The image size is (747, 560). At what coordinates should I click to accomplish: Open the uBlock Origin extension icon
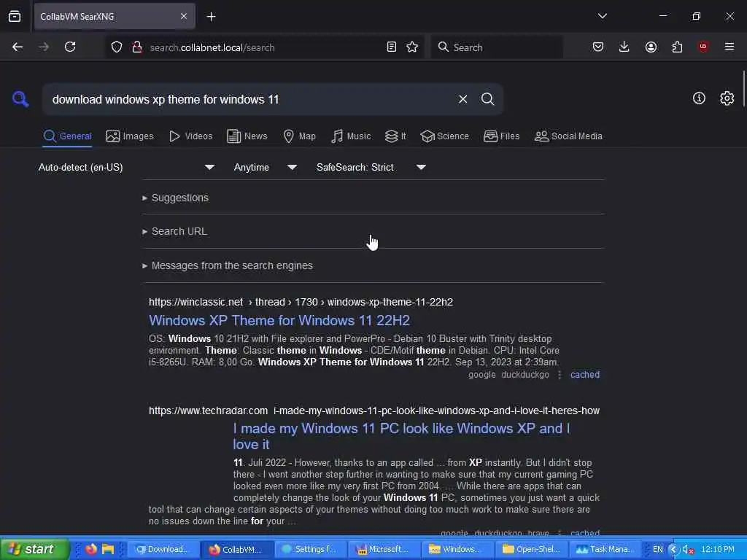tap(703, 47)
